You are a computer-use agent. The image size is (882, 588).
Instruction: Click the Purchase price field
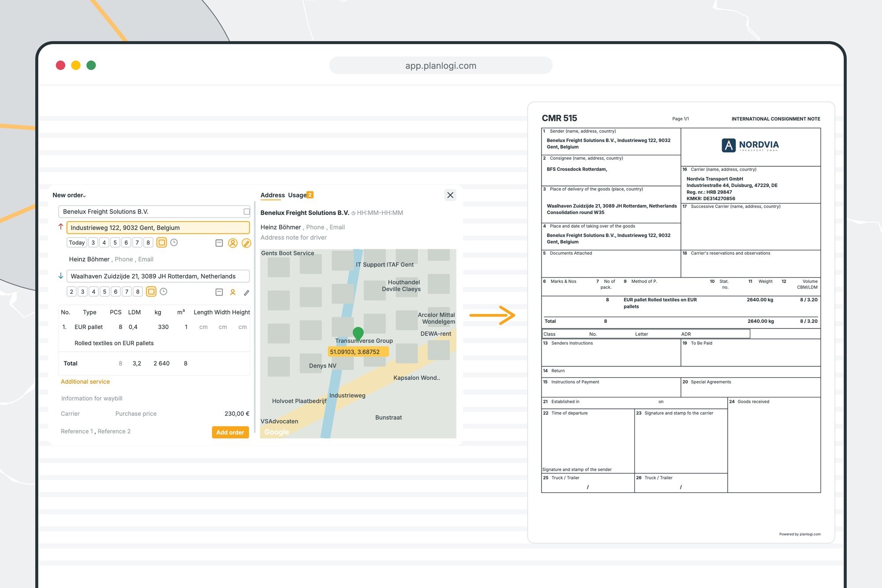(136, 414)
